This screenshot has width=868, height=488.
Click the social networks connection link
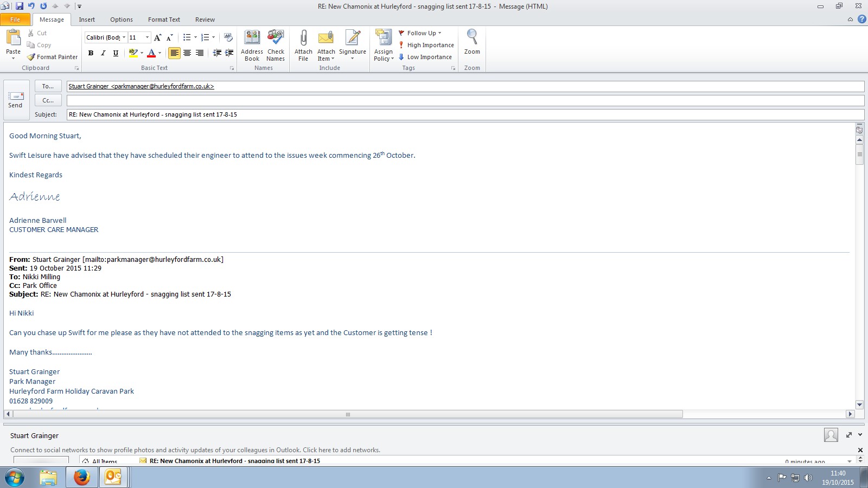coord(195,450)
